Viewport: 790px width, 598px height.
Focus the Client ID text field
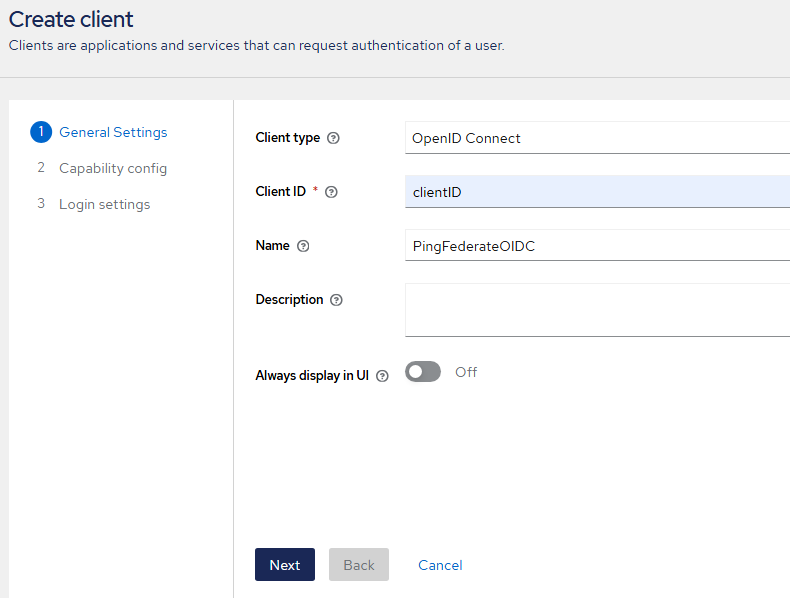(597, 192)
